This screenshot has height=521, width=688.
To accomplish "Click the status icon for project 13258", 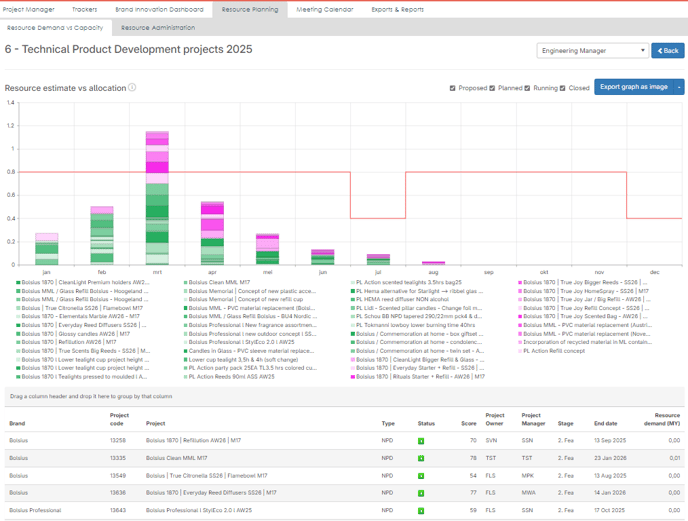I will pos(421,441).
